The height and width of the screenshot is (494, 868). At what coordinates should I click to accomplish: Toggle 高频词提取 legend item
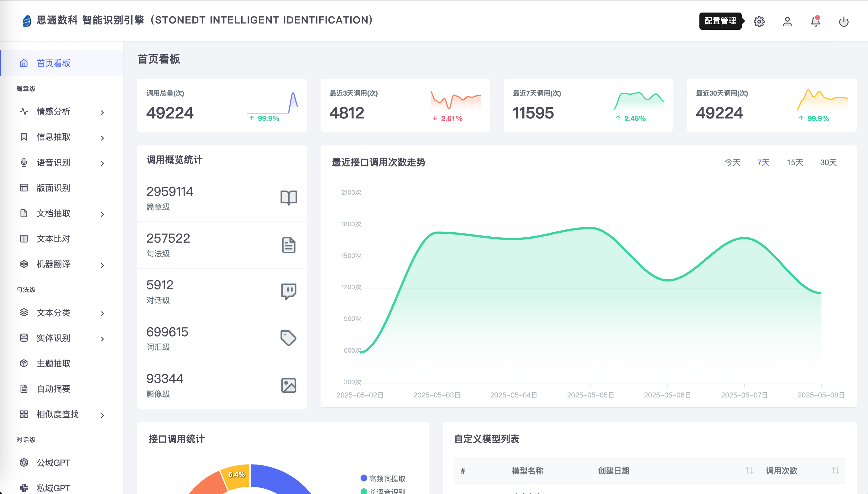(386, 478)
